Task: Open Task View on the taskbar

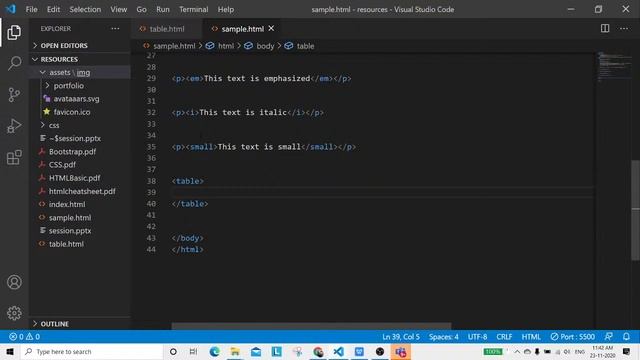Action: tap(193, 351)
